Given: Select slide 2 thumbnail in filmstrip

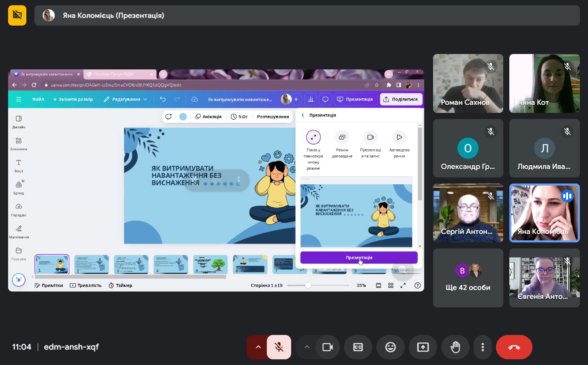Looking at the screenshot, I should (x=92, y=264).
